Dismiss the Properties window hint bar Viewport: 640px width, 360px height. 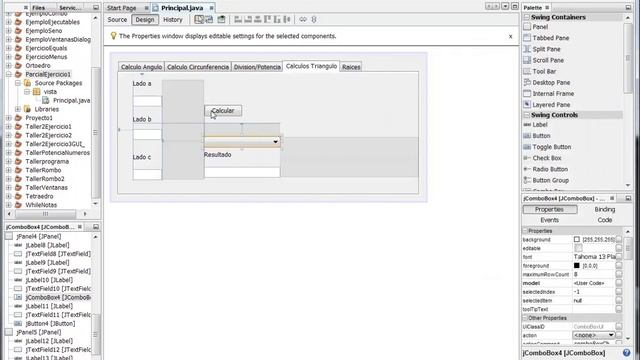[510, 36]
